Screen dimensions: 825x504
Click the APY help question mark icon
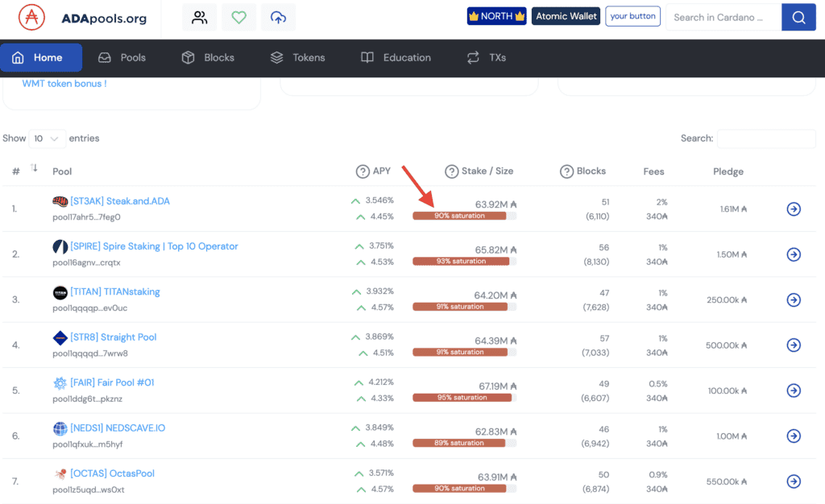pyautogui.click(x=363, y=171)
